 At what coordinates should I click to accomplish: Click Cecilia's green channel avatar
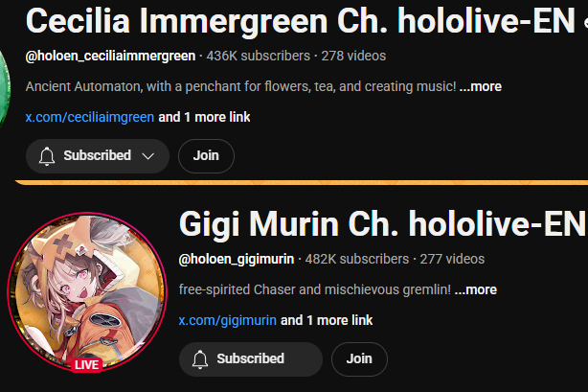pyautogui.click(x=5, y=88)
